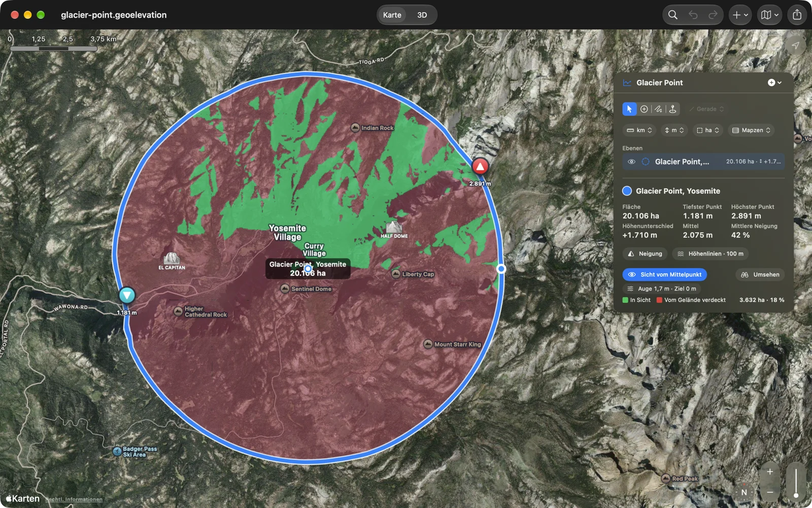Screen dimensions: 812x508
Task: Open the plus add menu in toolbar
Action: point(740,15)
